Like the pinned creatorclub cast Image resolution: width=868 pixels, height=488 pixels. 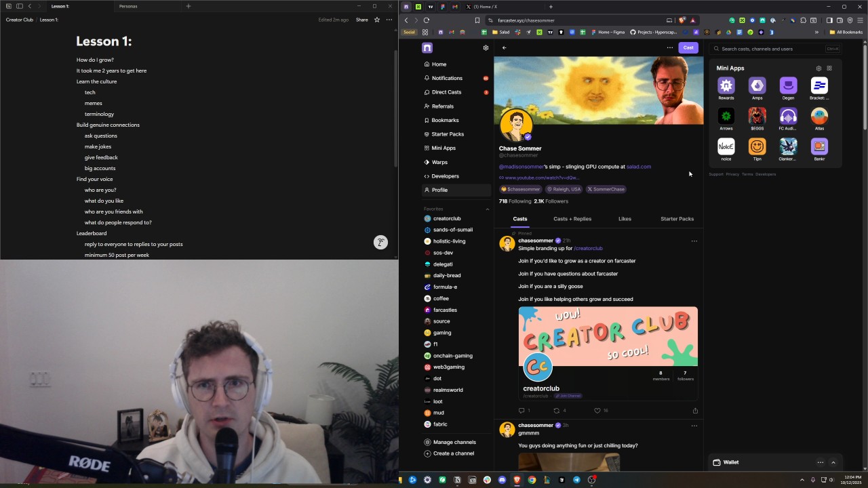click(597, 411)
